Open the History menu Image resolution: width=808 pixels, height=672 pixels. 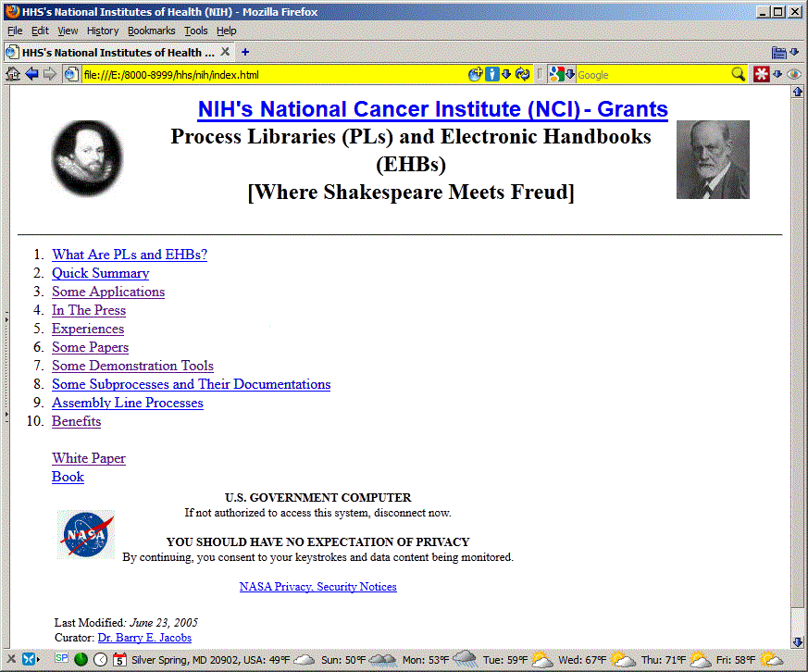(x=103, y=31)
